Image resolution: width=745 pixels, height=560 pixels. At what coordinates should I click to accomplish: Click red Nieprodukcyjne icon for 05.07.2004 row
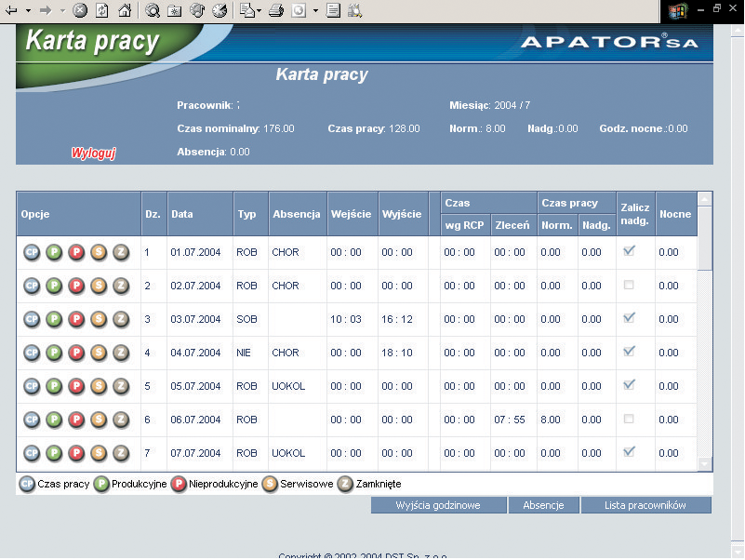point(76,386)
